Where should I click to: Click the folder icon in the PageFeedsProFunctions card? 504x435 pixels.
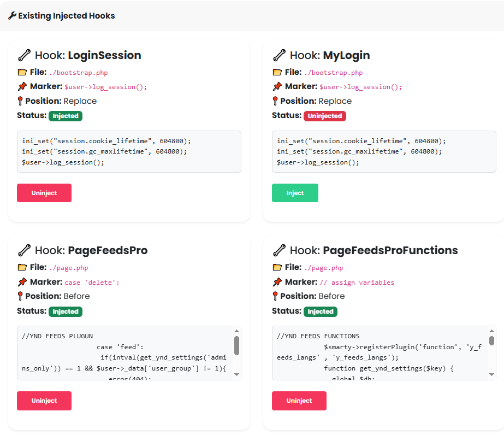point(277,267)
